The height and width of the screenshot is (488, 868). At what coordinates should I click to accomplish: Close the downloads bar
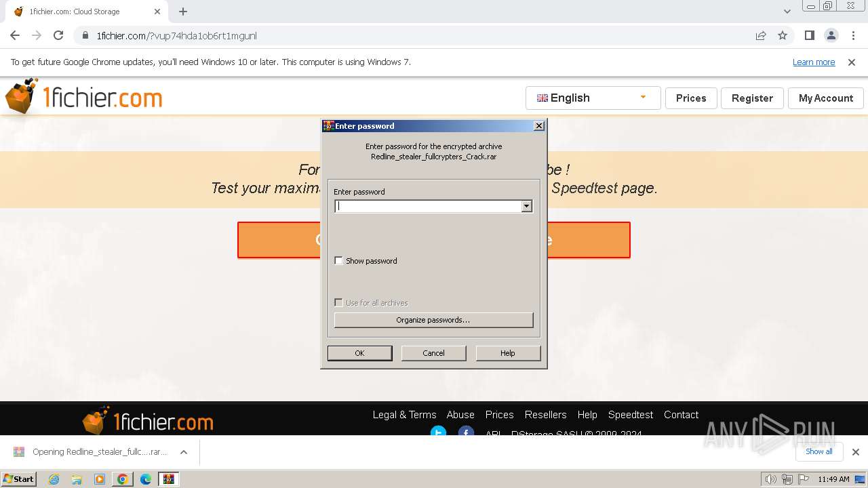pyautogui.click(x=856, y=452)
